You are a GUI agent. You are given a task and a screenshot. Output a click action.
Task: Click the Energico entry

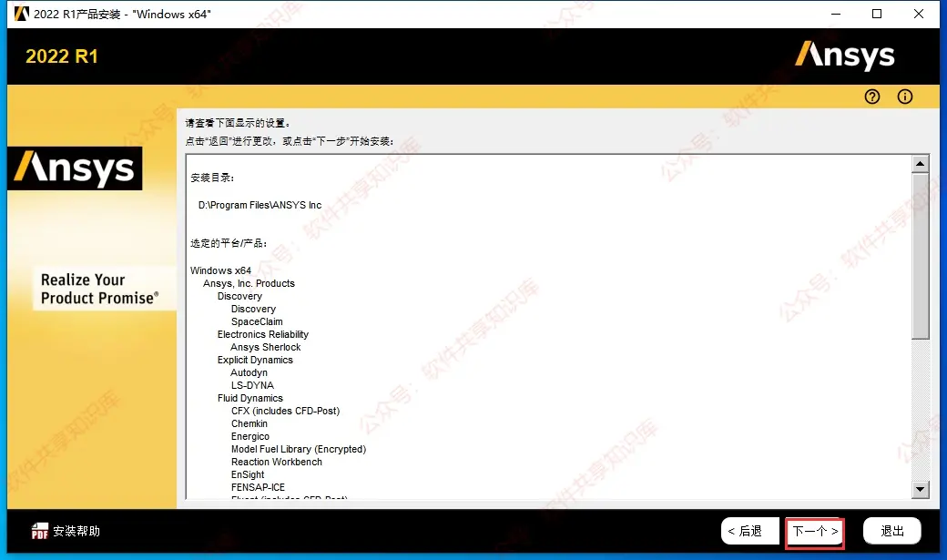click(x=250, y=436)
